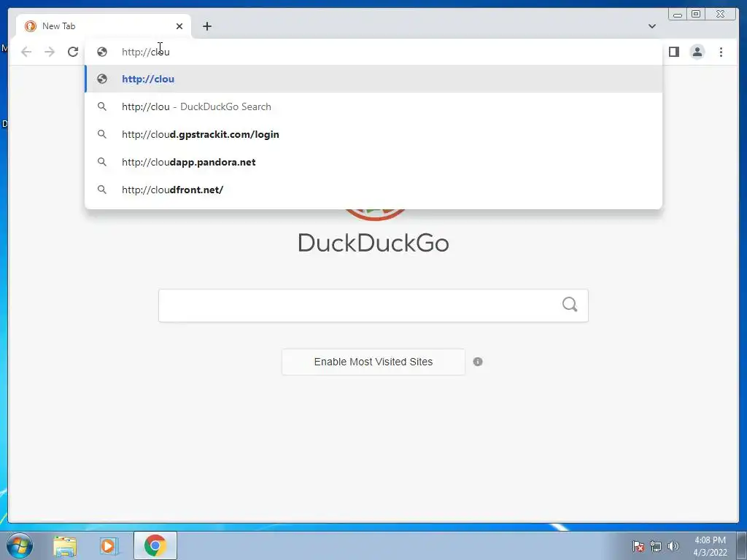Click Enable Most Visited Sites button
The image size is (747, 560).
373,362
